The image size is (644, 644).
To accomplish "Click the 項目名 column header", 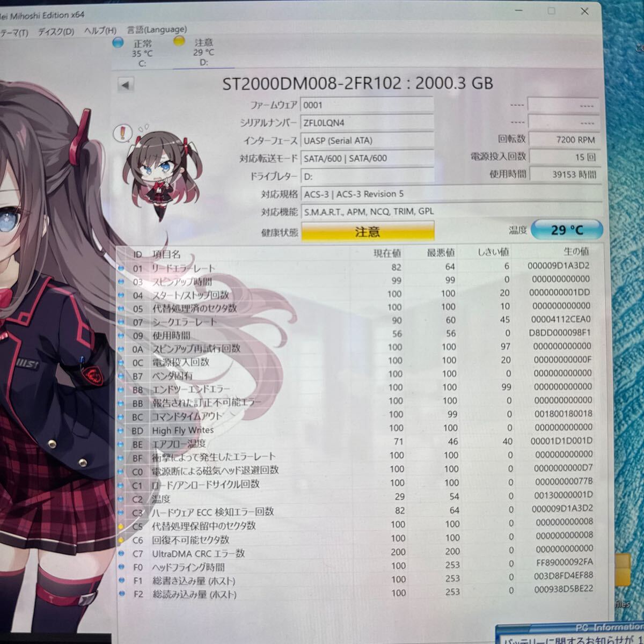I will (166, 254).
